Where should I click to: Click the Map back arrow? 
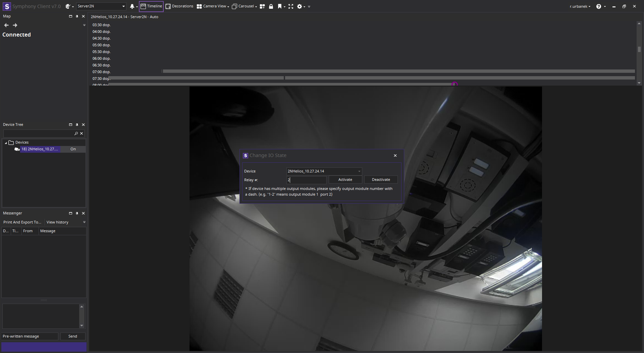6,25
